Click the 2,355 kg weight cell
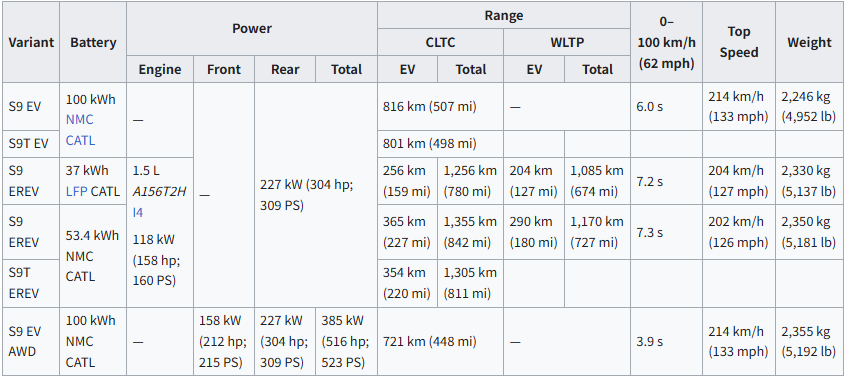Image resolution: width=848 pixels, height=382 pixels. click(809, 341)
